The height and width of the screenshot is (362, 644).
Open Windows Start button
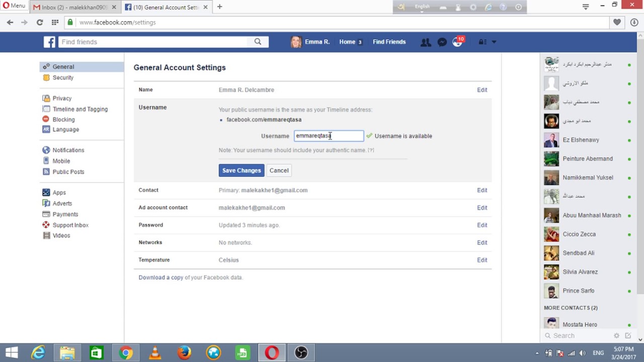pyautogui.click(x=12, y=352)
